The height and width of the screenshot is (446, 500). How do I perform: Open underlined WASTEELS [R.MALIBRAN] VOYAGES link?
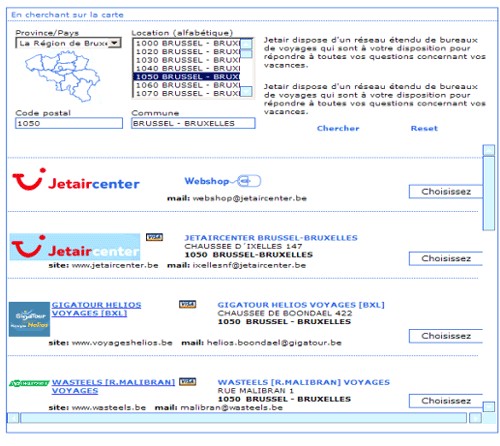tap(113, 386)
